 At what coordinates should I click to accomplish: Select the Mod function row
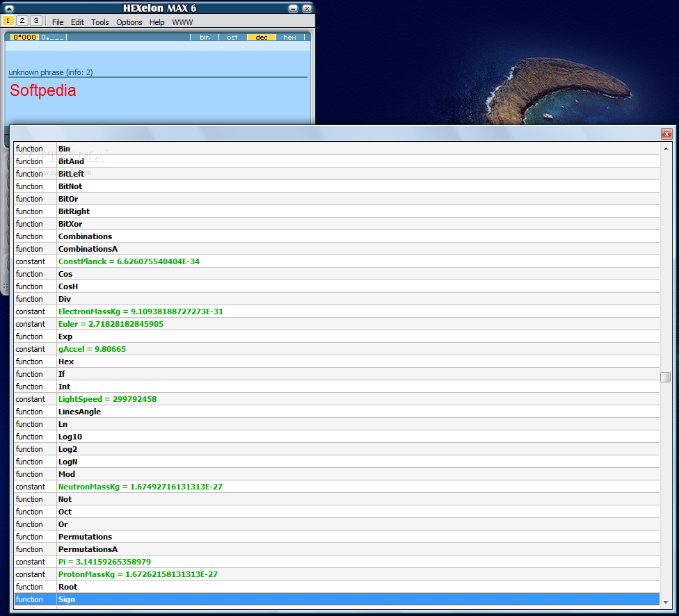[337, 474]
